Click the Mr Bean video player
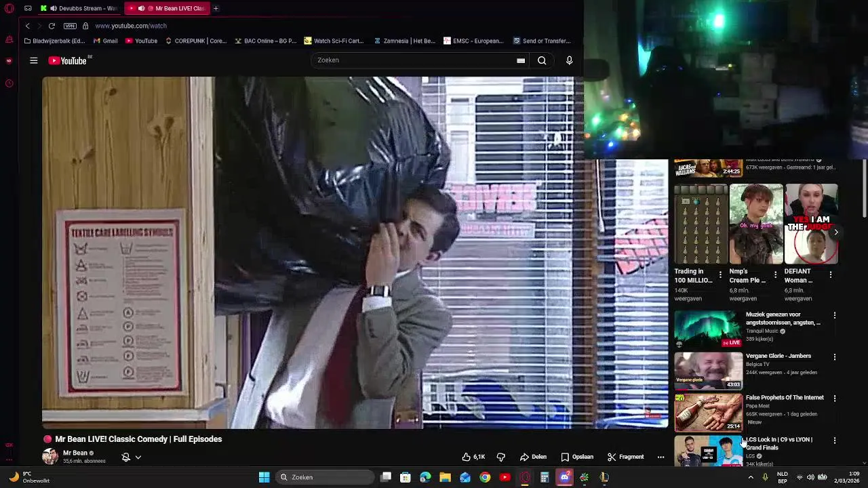 coord(355,252)
